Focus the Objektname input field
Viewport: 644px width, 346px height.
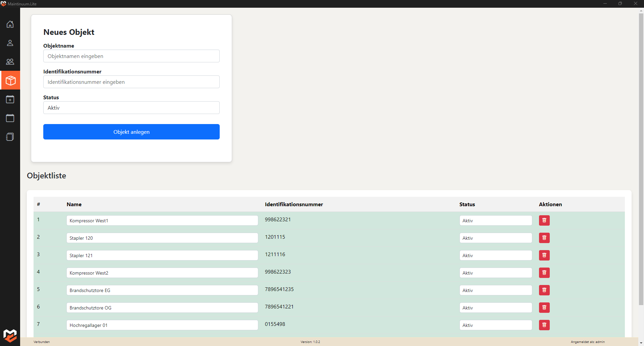pos(131,56)
